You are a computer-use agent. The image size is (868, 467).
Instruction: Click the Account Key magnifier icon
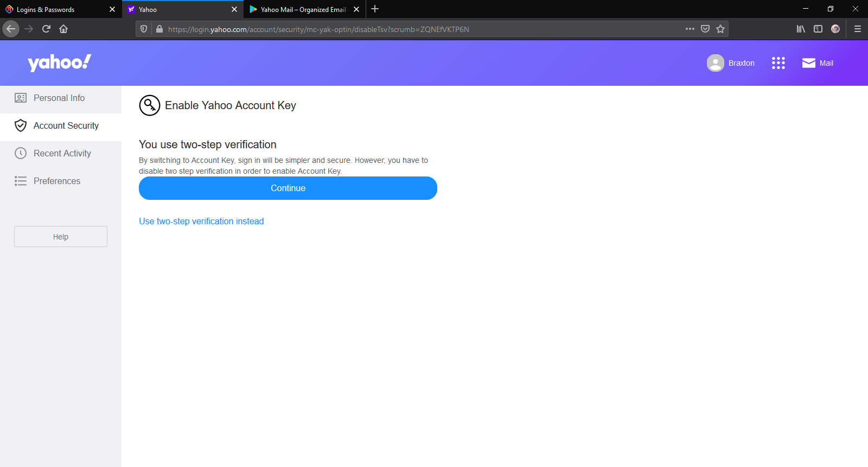pos(150,105)
